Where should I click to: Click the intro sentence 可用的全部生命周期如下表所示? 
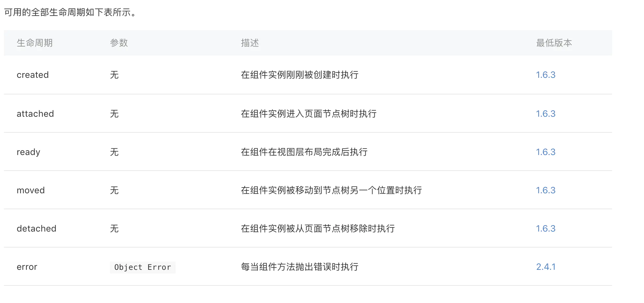tap(70, 12)
